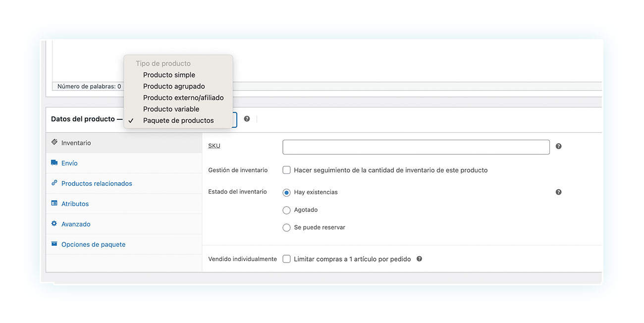Click the Datos del producto heading
This screenshot has height=323, width=644.
[x=83, y=119]
